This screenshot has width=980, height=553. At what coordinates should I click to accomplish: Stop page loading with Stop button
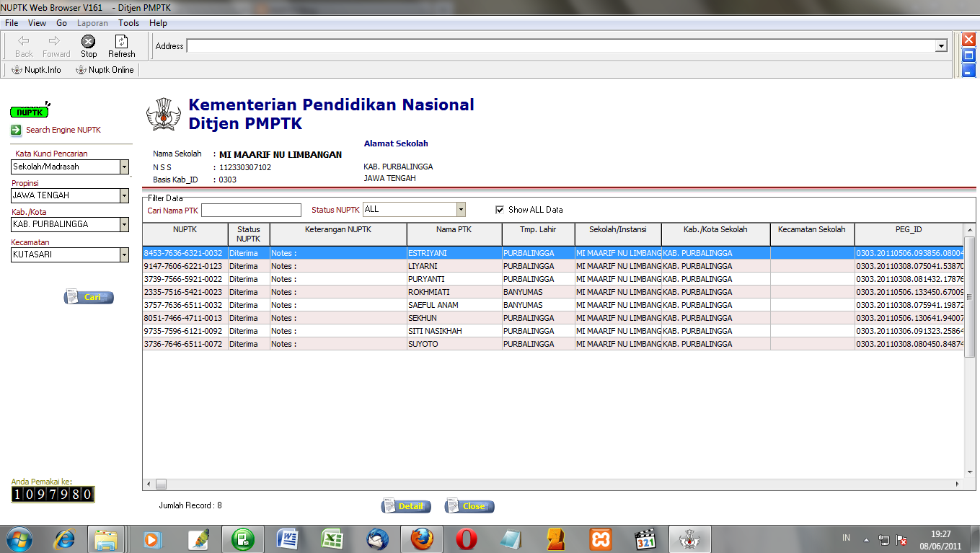click(x=89, y=47)
